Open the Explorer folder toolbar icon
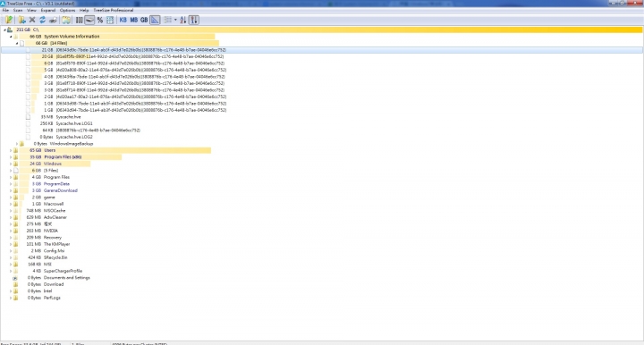The height and width of the screenshot is (345, 644). [x=65, y=20]
